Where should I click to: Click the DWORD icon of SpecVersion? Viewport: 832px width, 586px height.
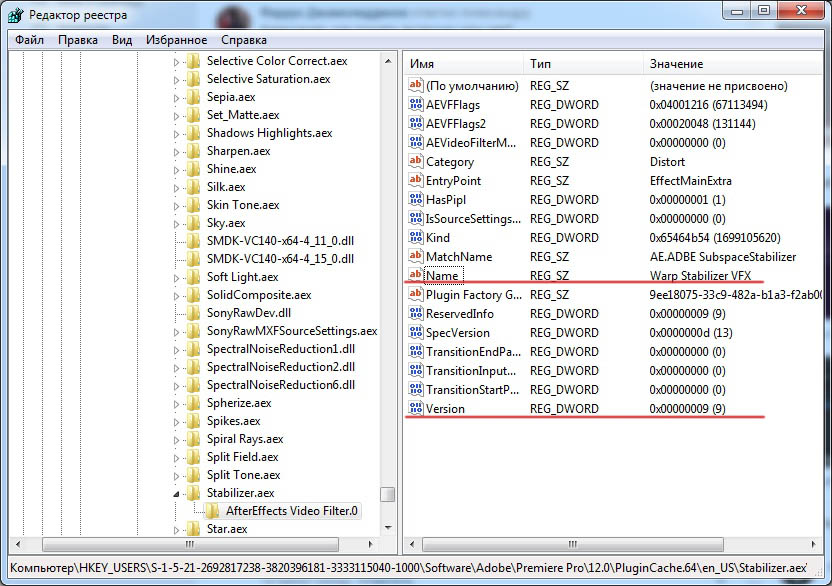(415, 332)
